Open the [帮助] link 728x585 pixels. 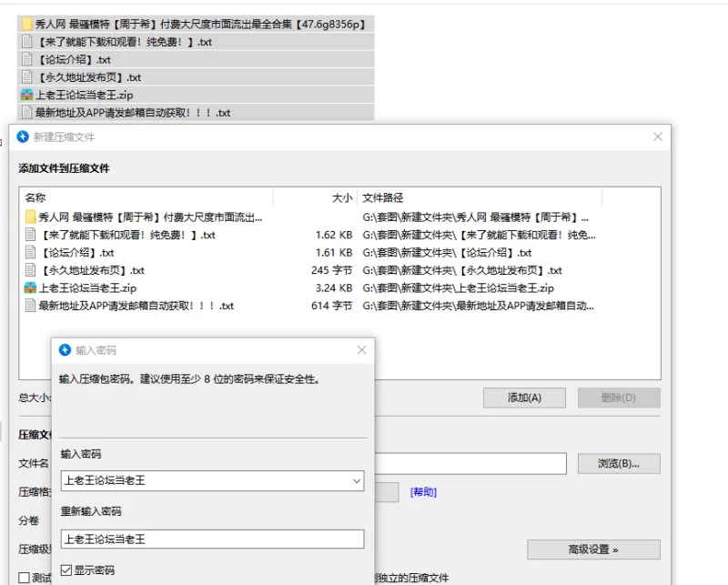423,492
